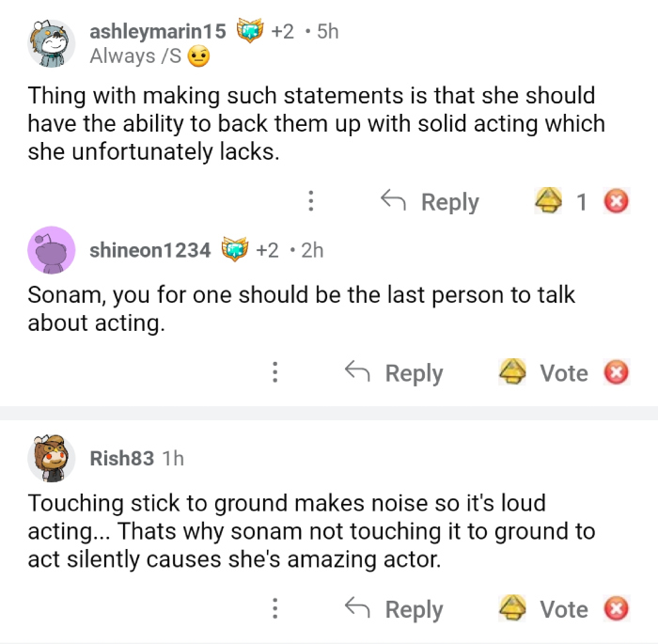Open Rish83's avatar profile picture

pyautogui.click(x=51, y=459)
